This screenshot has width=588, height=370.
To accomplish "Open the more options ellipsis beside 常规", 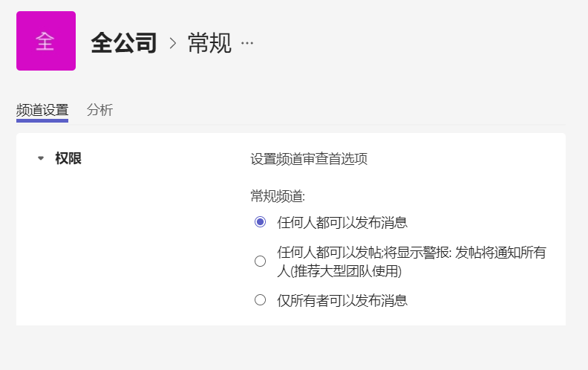I will pos(247,43).
